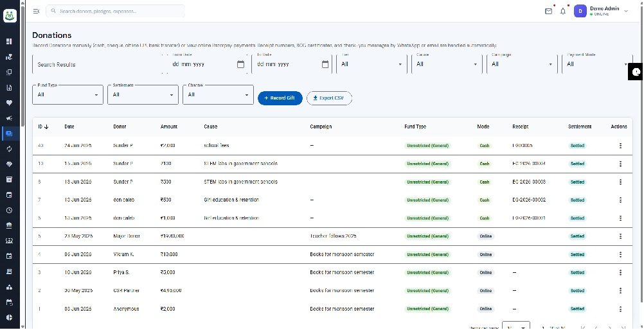Screen dimensions: 644x330
Task: Open the diamond icon in sidebar
Action: (10, 164)
